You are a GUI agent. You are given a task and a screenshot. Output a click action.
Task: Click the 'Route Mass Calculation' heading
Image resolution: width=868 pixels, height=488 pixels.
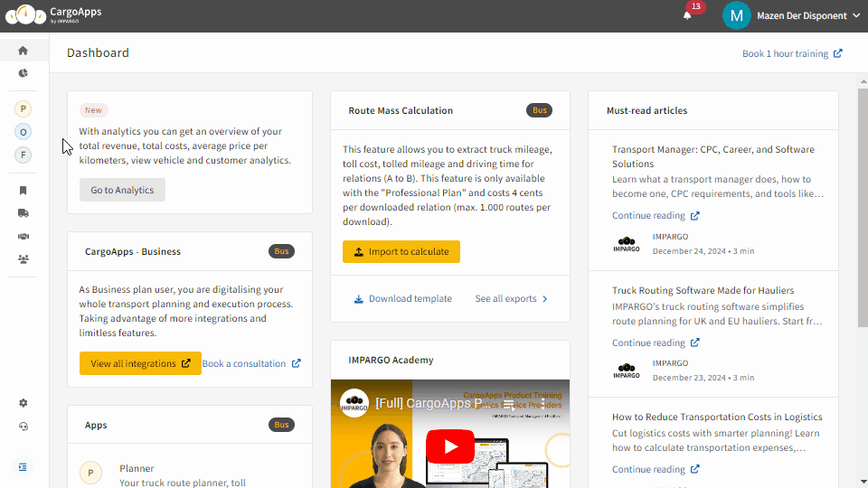coord(401,110)
